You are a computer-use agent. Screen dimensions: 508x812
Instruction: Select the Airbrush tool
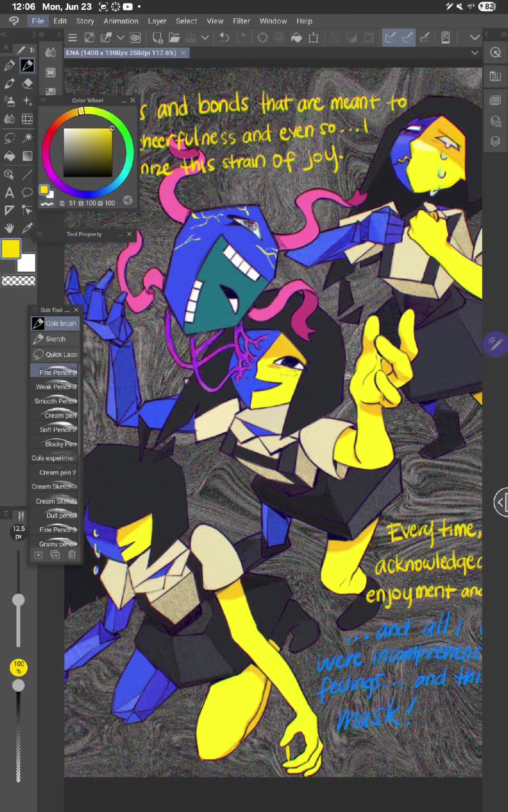pyautogui.click(x=9, y=101)
